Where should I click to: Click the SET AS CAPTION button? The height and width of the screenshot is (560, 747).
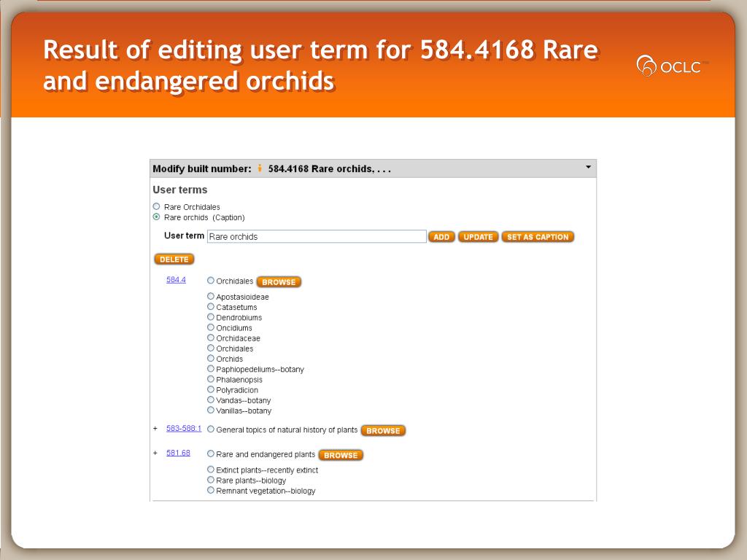pos(538,237)
